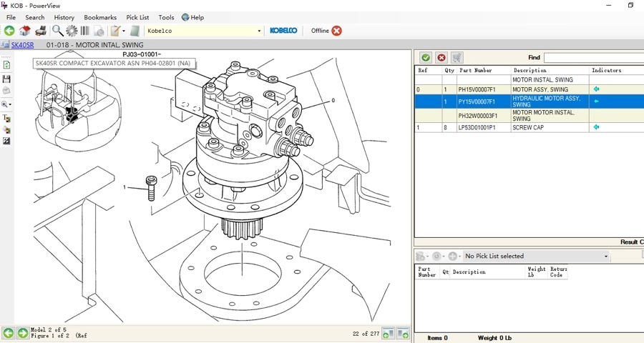Go to Home using the house icon
The height and width of the screenshot is (343, 644).
click(x=25, y=31)
